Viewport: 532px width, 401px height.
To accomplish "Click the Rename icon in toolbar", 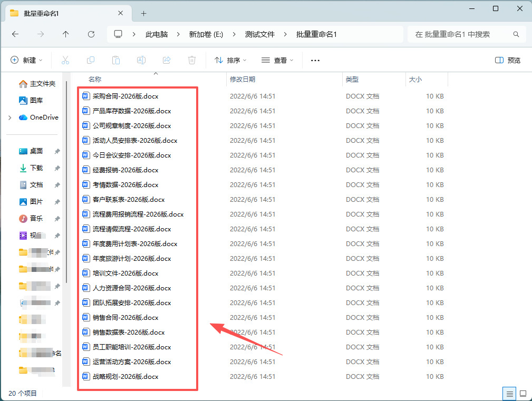I will pyautogui.click(x=141, y=61).
